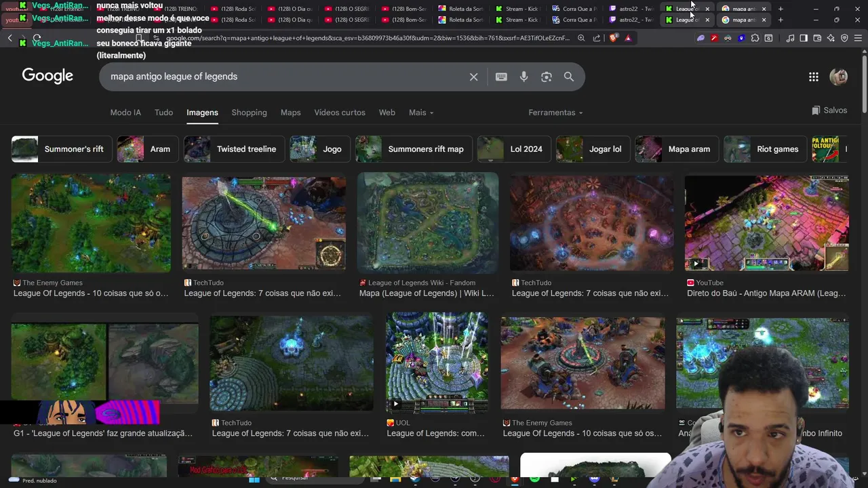Open the Discord taskbar icon

pos(595,480)
